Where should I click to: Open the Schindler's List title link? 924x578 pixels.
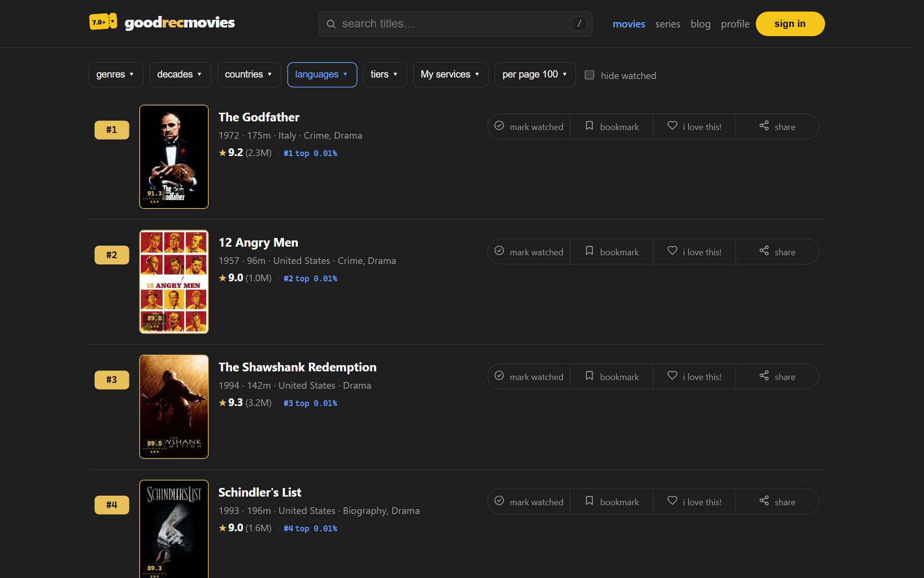click(260, 492)
